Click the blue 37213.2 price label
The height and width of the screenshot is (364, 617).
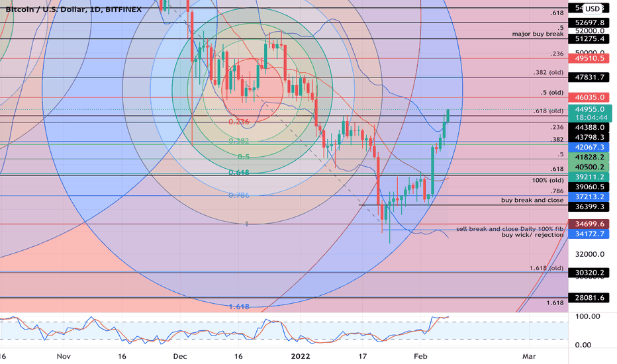(x=589, y=197)
